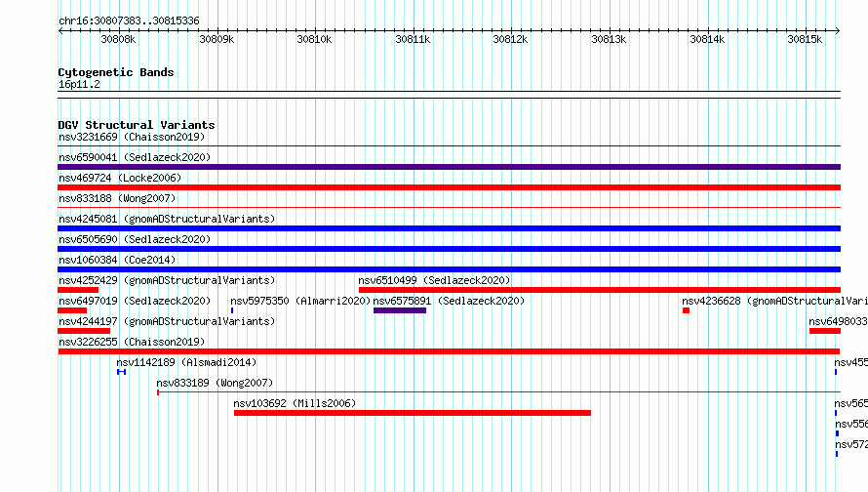868x492 pixels.
Task: Select the tiny nsv5975350 blue marker
Action: pyautogui.click(x=232, y=310)
